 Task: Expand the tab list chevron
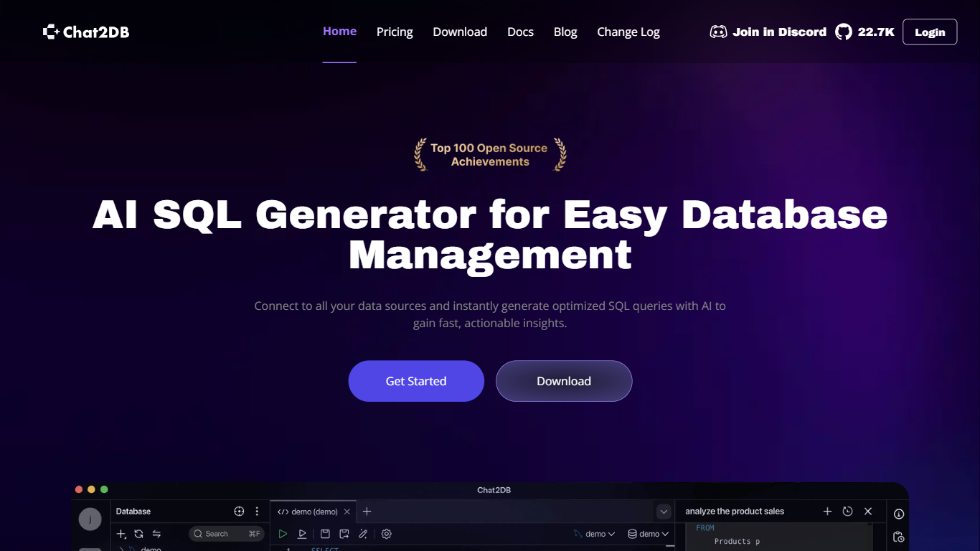pos(664,512)
